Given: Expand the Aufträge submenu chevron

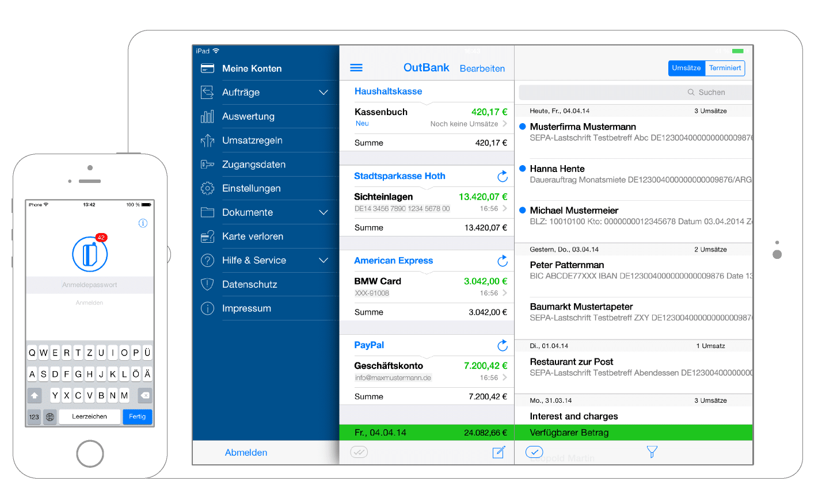Looking at the screenshot, I should click(324, 92).
